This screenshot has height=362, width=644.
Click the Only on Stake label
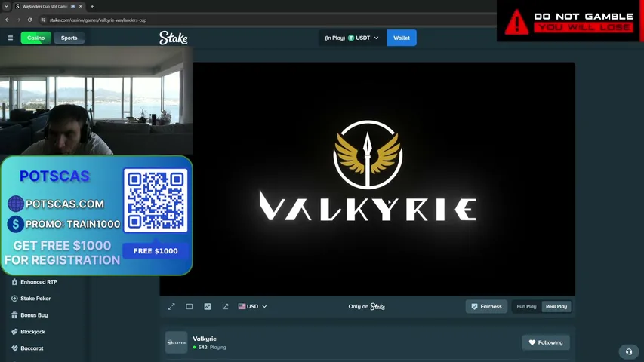pyautogui.click(x=367, y=307)
